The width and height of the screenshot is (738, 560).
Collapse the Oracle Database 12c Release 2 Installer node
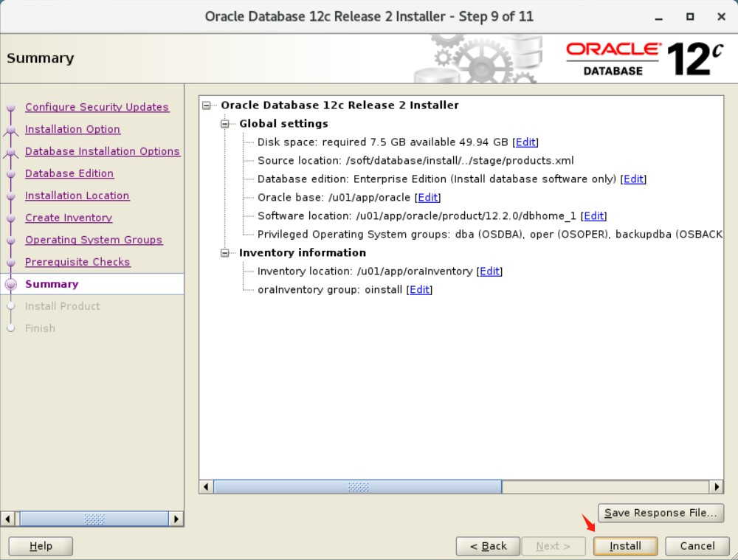tap(206, 106)
